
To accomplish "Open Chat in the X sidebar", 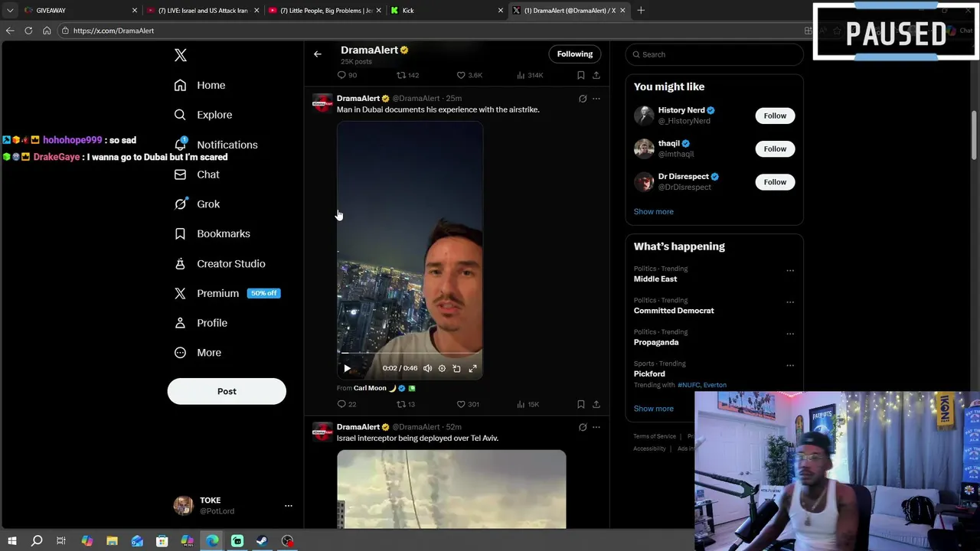I will 197,174.
